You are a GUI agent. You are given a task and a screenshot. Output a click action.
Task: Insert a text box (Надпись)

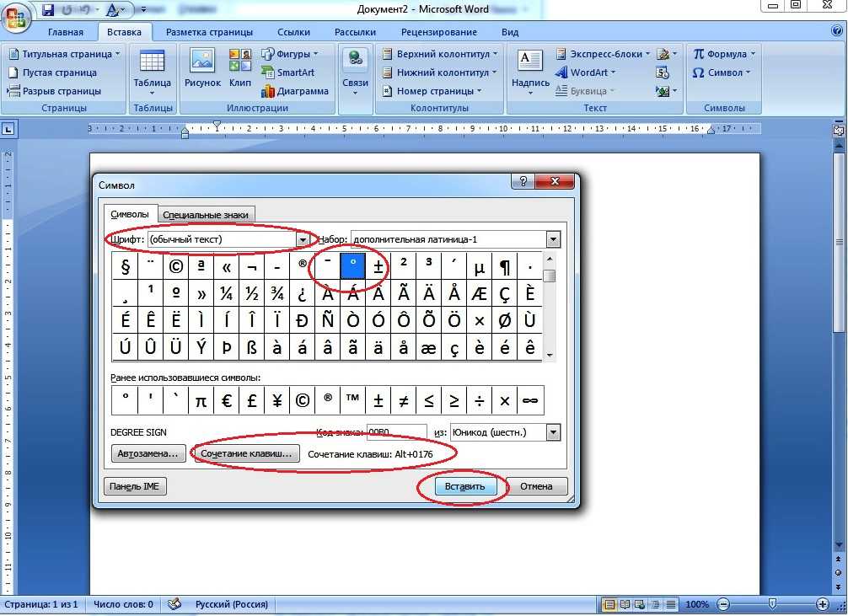click(530, 72)
